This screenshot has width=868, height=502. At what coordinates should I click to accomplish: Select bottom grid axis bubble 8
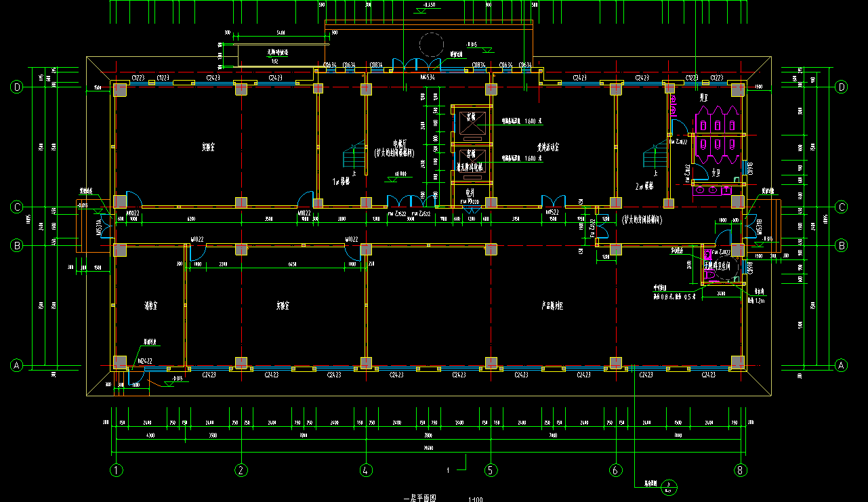pos(740,470)
